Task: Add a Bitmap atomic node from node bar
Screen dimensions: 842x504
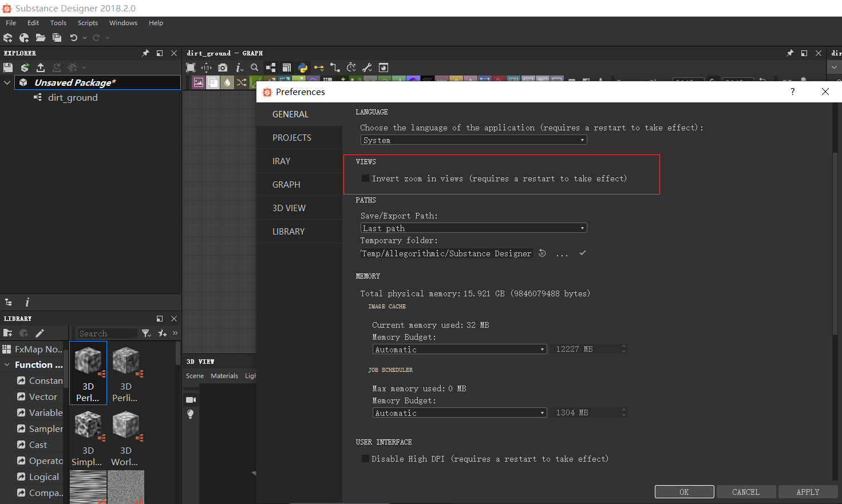Action: point(199,82)
